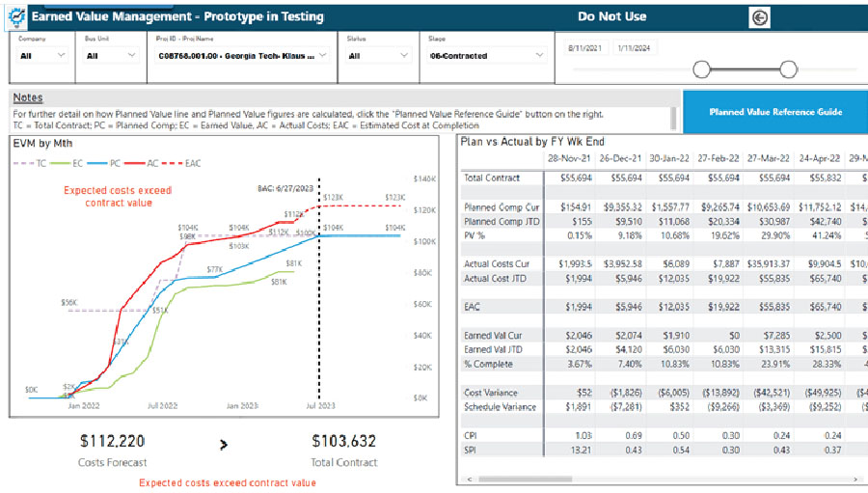Open the Planned Value Reference Guide
Screen dimensions: 868x493
point(775,112)
